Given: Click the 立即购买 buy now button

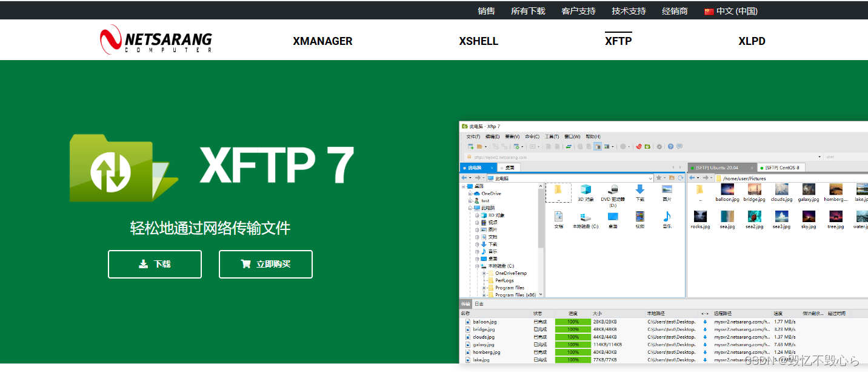Looking at the screenshot, I should point(265,264).
